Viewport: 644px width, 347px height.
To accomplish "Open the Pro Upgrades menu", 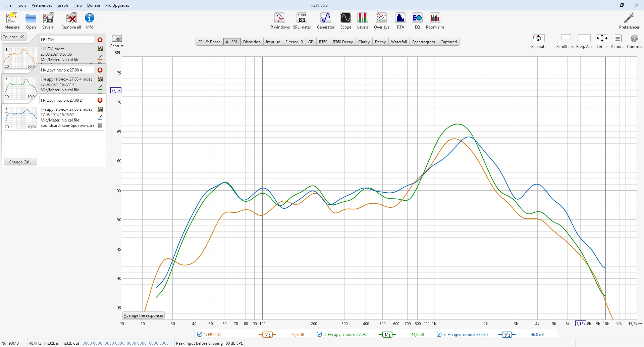I will [x=117, y=5].
